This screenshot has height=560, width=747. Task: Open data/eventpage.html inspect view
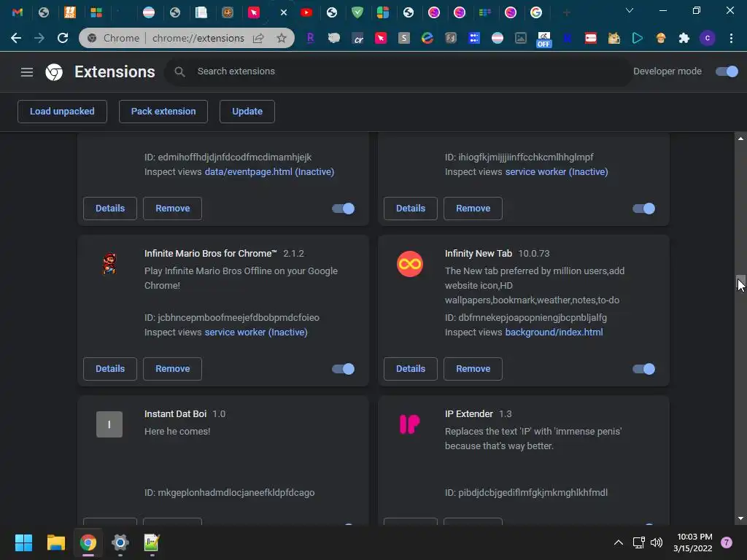point(269,172)
